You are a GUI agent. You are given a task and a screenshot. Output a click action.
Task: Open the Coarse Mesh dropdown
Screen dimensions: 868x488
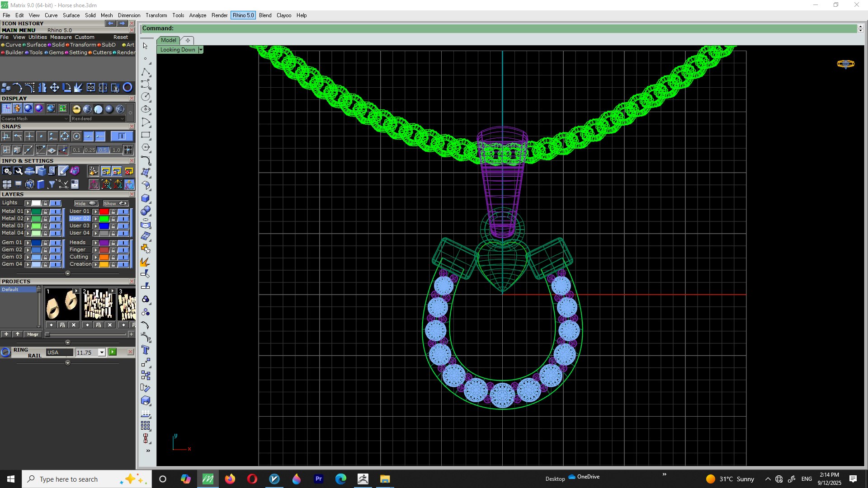coord(35,119)
